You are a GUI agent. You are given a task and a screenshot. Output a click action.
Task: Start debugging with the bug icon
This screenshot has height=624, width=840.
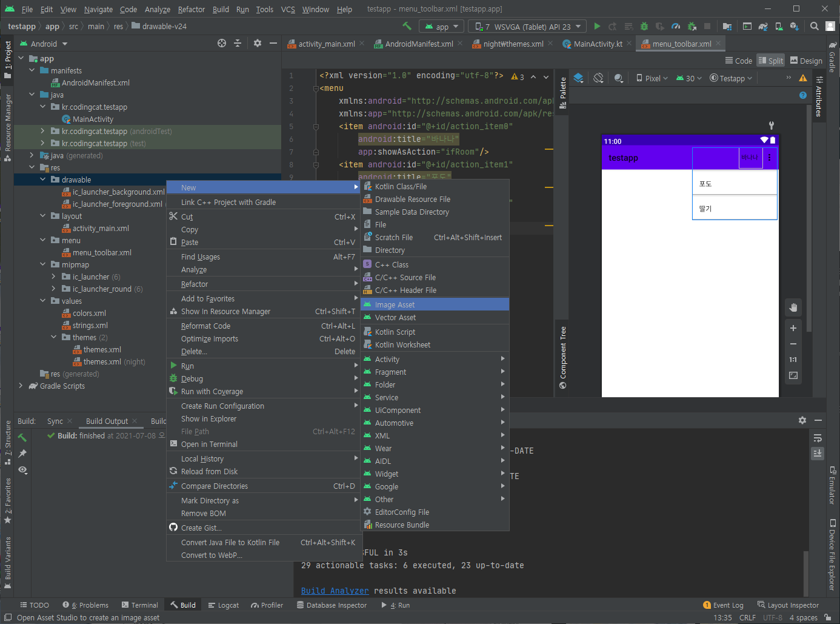[x=644, y=26]
